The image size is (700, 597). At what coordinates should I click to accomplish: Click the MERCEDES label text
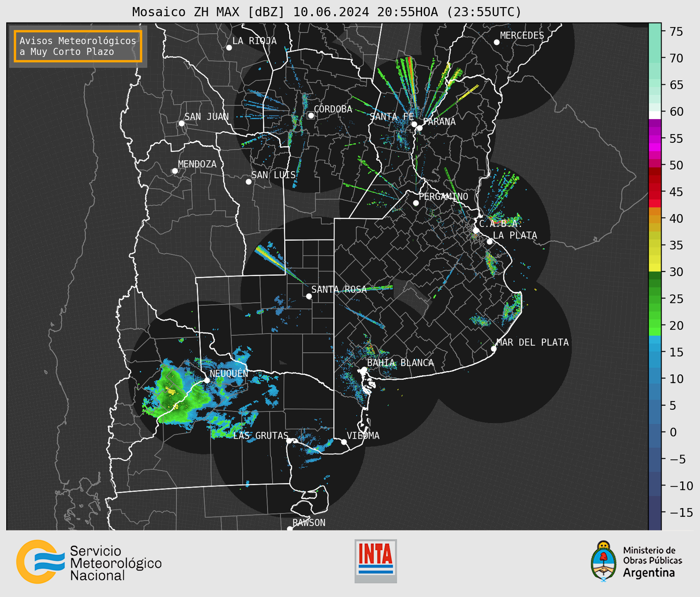point(522,36)
